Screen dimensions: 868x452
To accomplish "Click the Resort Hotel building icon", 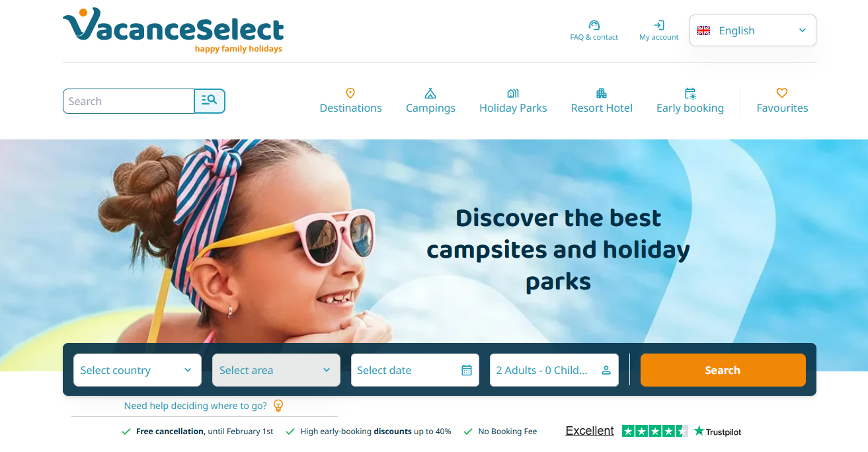I will pyautogui.click(x=602, y=93).
